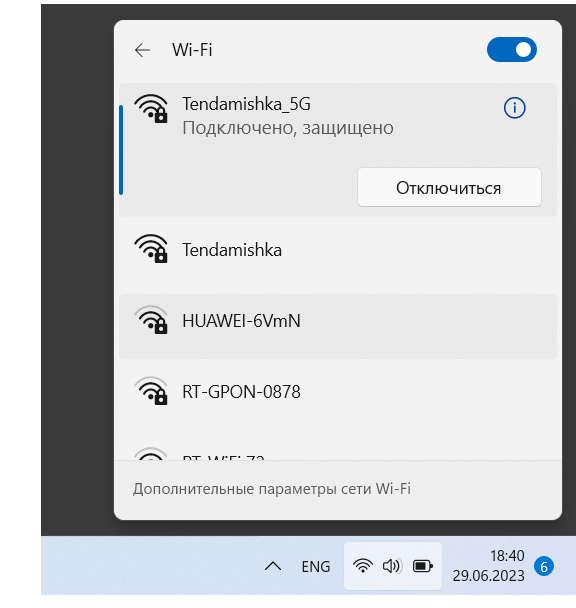The width and height of the screenshot is (576, 608).
Task: Switch the ENG input language indicator
Action: [316, 567]
